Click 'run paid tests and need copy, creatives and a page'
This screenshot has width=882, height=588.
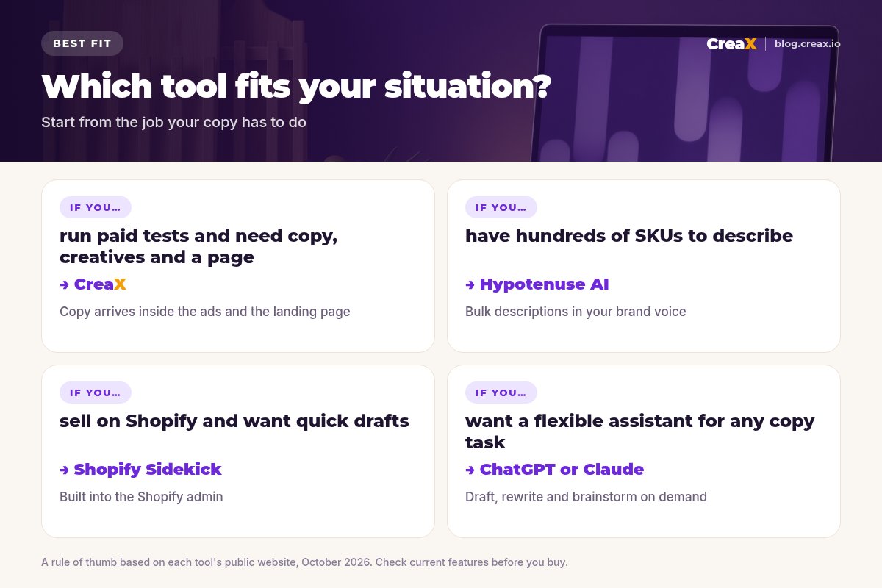pos(198,246)
